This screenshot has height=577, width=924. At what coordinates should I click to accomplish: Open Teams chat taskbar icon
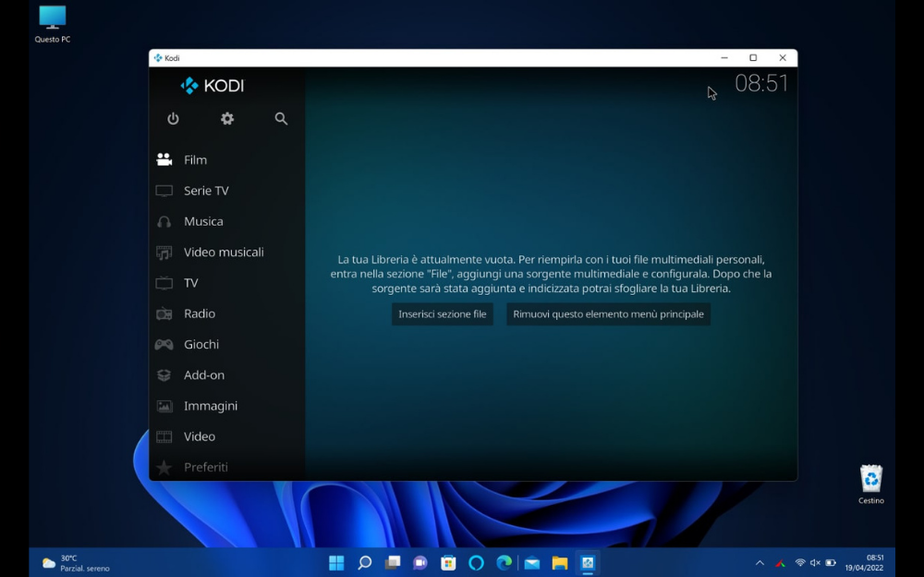(x=420, y=563)
